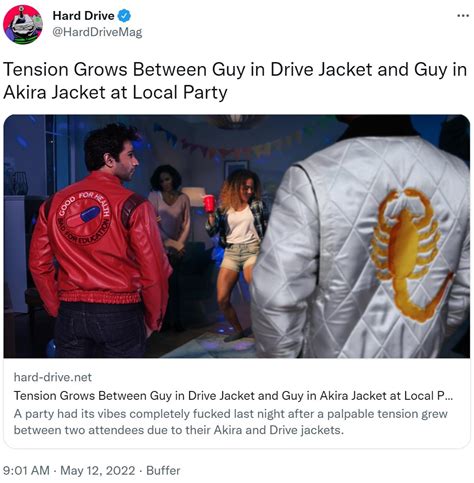Click the link card description text
This screenshot has height=483, width=474.
point(231,422)
